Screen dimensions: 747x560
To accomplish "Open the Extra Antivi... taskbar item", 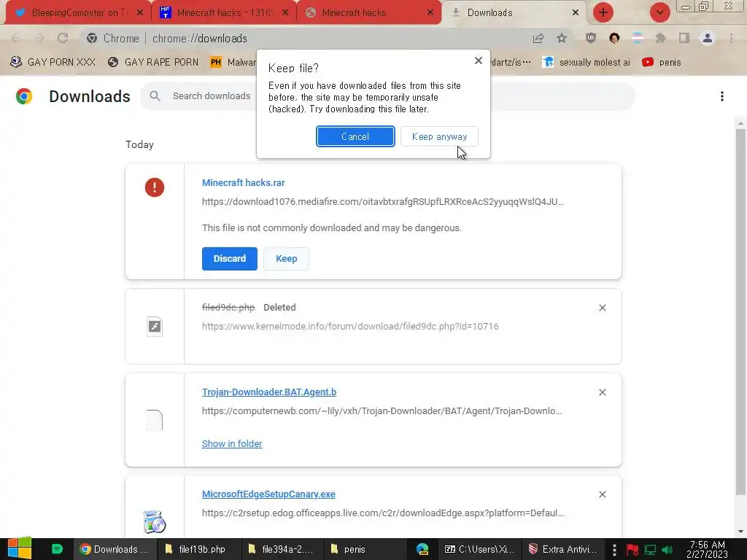I will pyautogui.click(x=563, y=549).
